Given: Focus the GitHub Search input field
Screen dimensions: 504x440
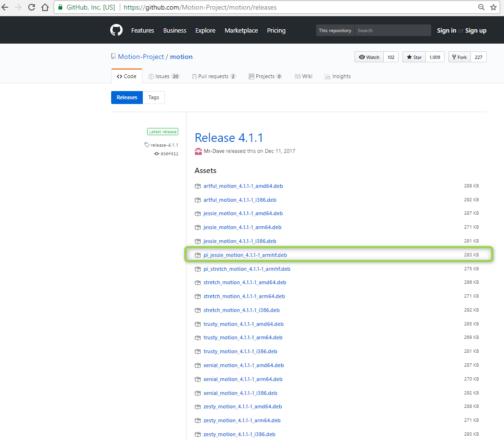Looking at the screenshot, I should [392, 30].
